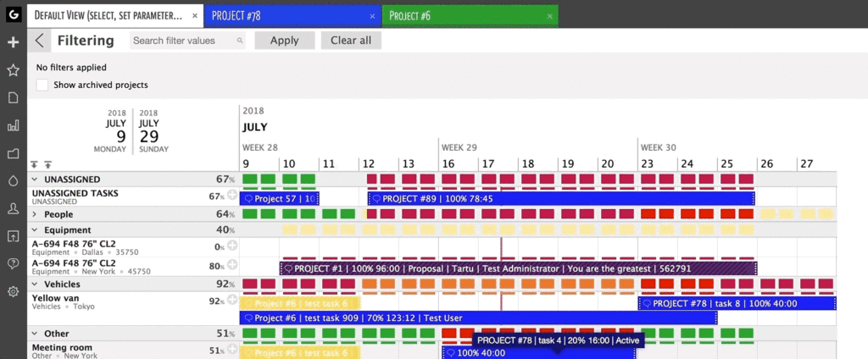This screenshot has width=868, height=359.
Task: Select the Project #6 test task 909 bar
Action: point(478,318)
